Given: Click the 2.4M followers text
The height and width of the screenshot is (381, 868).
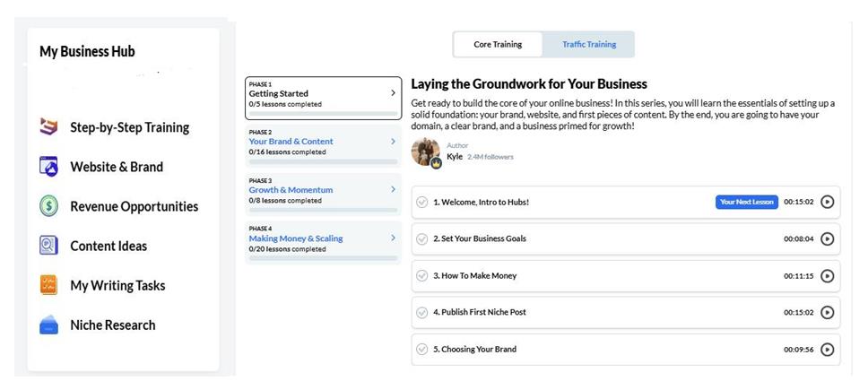Looking at the screenshot, I should 490,157.
